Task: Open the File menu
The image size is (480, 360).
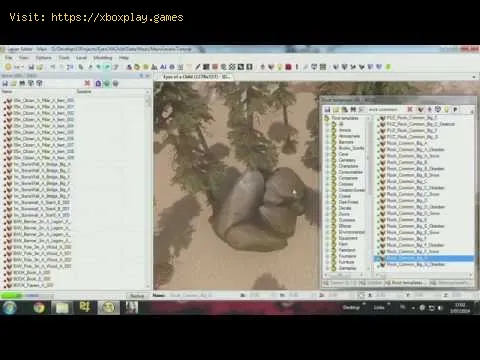Action: tap(8, 58)
